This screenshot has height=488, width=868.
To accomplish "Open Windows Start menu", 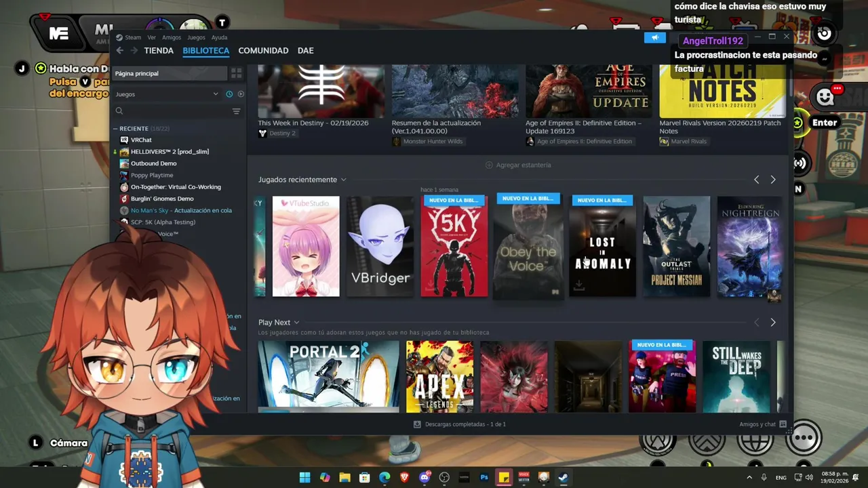I will [x=304, y=477].
